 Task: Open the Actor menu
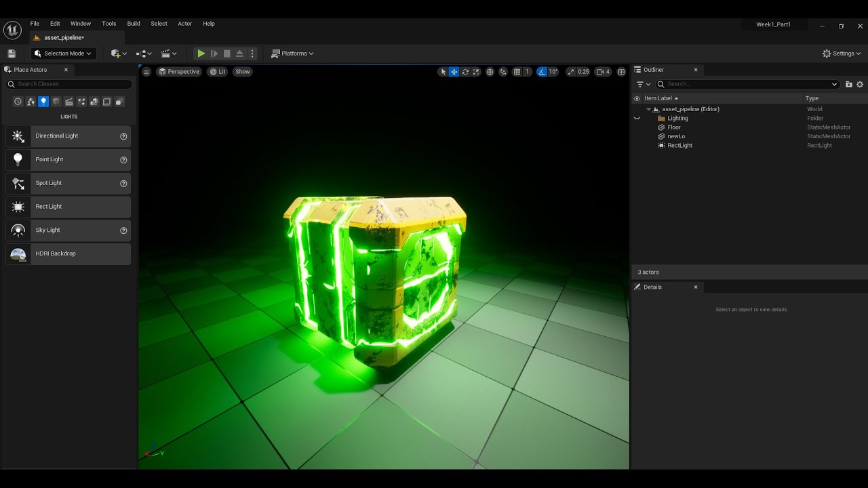tap(185, 24)
